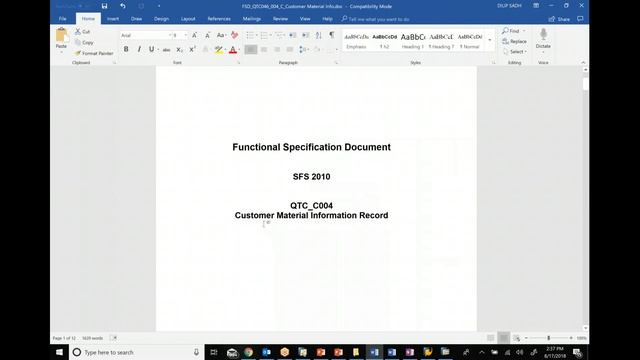This screenshot has height=360, width=640.
Task: Expand the Styles gallery
Action: click(490, 40)
